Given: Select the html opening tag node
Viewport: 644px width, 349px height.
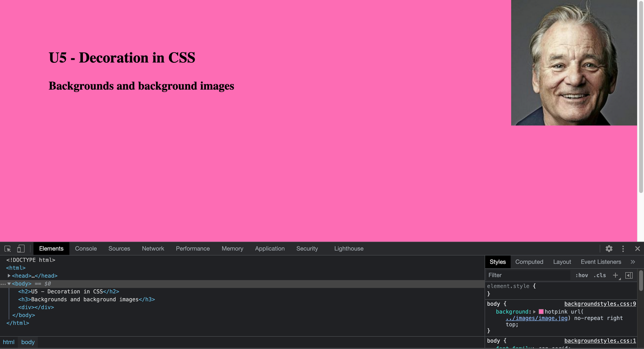Looking at the screenshot, I should coord(16,268).
